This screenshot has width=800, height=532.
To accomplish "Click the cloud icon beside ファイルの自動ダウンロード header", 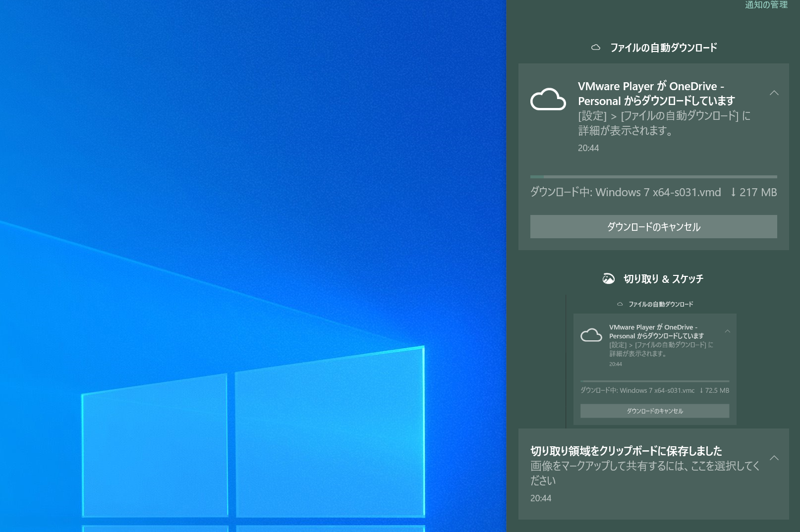I will coord(596,48).
